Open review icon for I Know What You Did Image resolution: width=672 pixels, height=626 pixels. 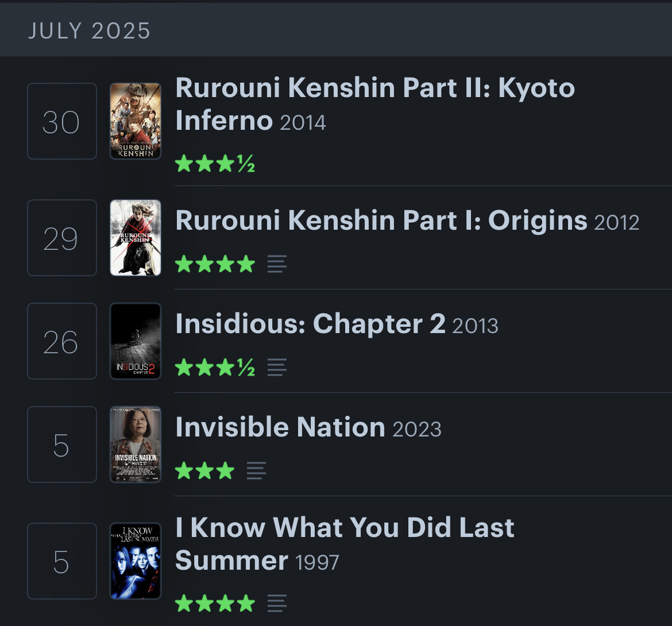click(x=277, y=603)
